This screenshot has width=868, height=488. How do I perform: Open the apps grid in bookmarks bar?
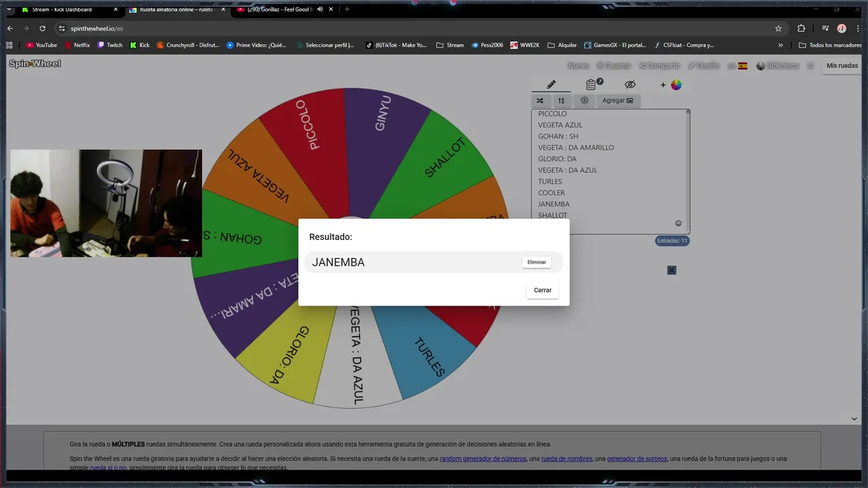[x=9, y=45]
